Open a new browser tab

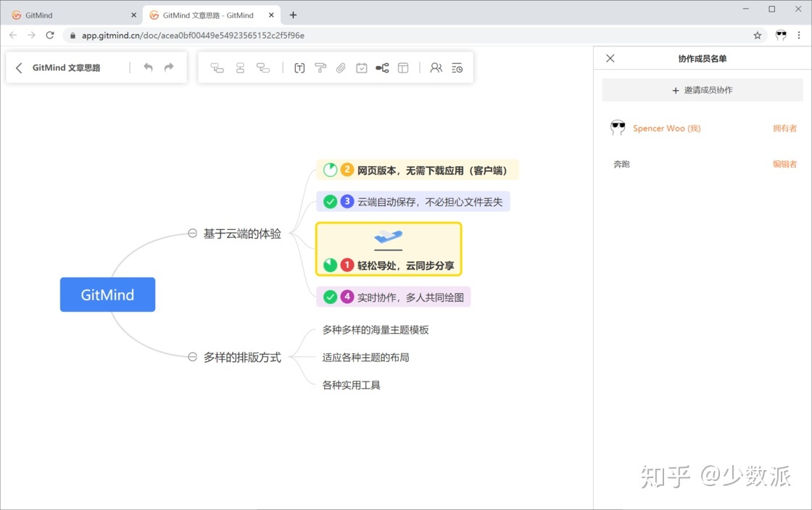click(x=293, y=15)
